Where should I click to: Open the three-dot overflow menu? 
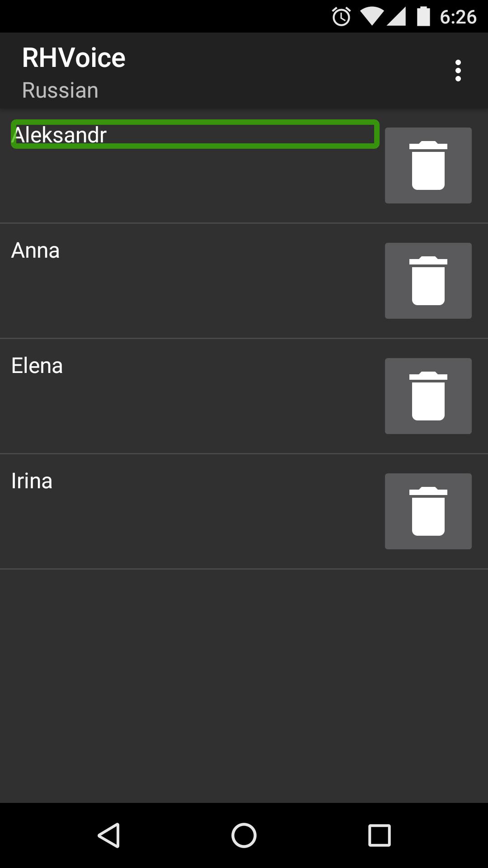[x=458, y=71]
